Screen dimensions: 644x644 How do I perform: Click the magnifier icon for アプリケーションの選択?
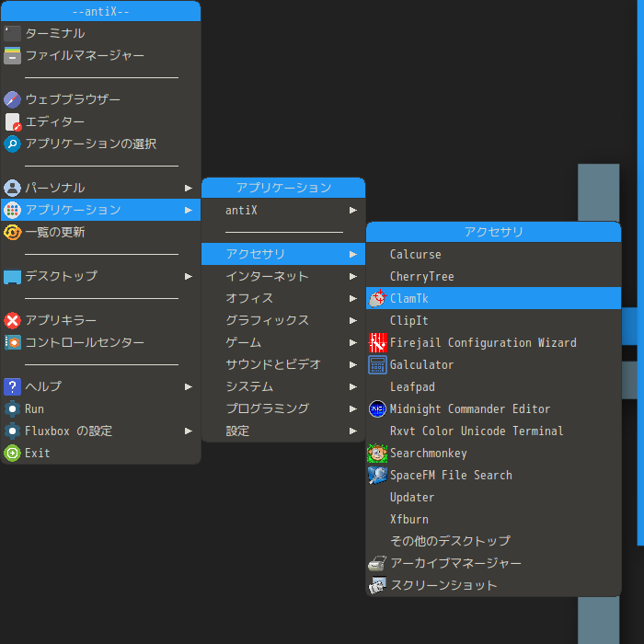point(12,144)
